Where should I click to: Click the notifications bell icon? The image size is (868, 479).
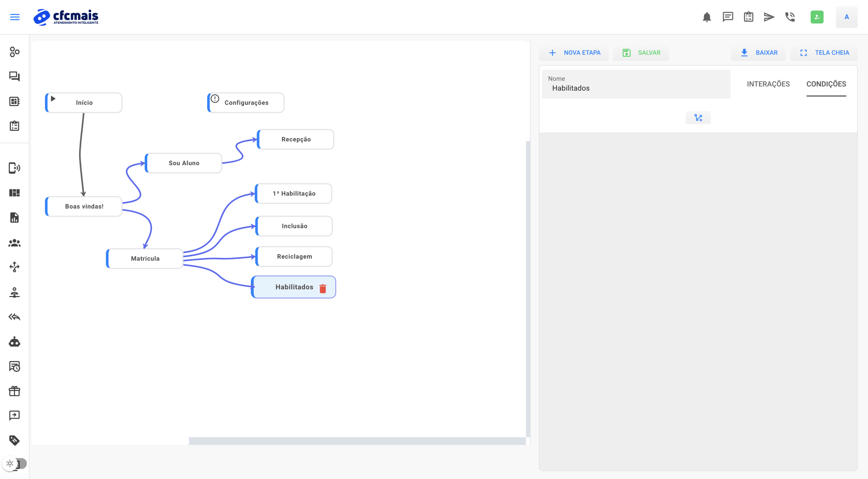[x=707, y=17]
